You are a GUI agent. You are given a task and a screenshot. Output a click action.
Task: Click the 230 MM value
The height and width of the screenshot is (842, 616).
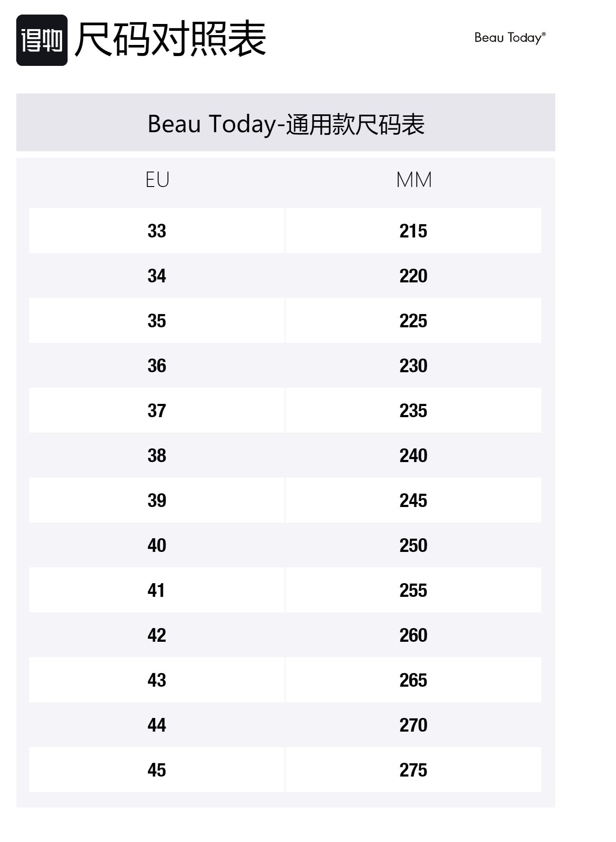413,366
